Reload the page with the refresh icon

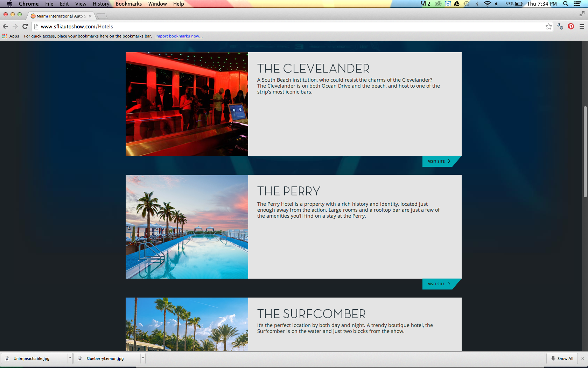pyautogui.click(x=25, y=26)
